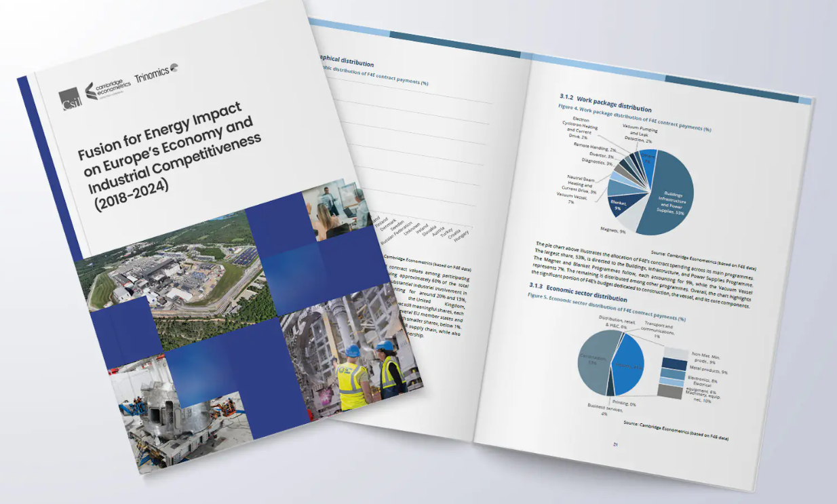Click the Metal products legend swatch

pyautogui.click(x=675, y=364)
